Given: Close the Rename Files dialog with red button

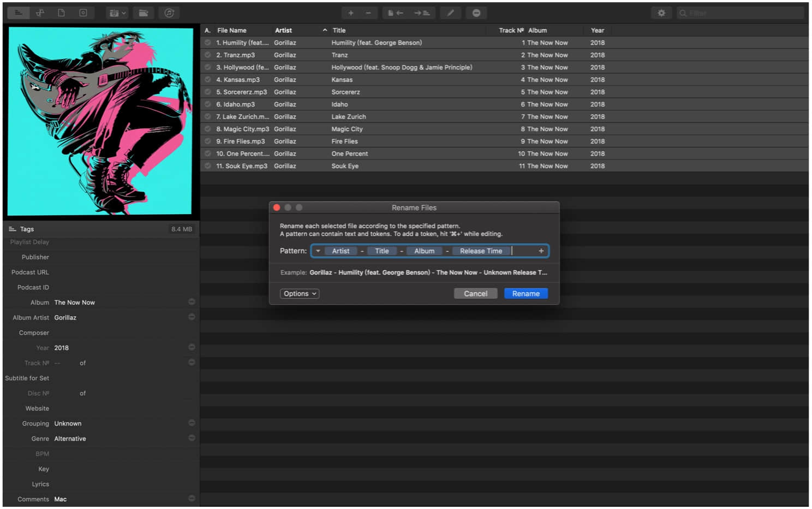Looking at the screenshot, I should click(x=277, y=208).
